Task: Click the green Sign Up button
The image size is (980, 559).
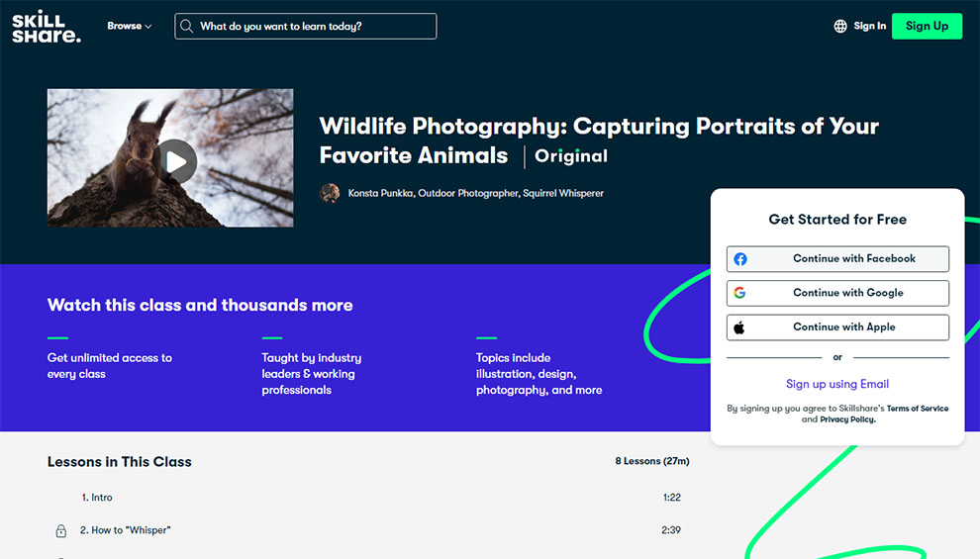Action: point(927,27)
